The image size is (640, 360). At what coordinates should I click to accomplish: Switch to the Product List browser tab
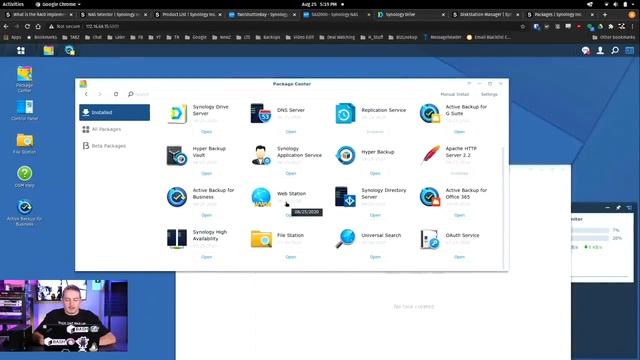187,14
